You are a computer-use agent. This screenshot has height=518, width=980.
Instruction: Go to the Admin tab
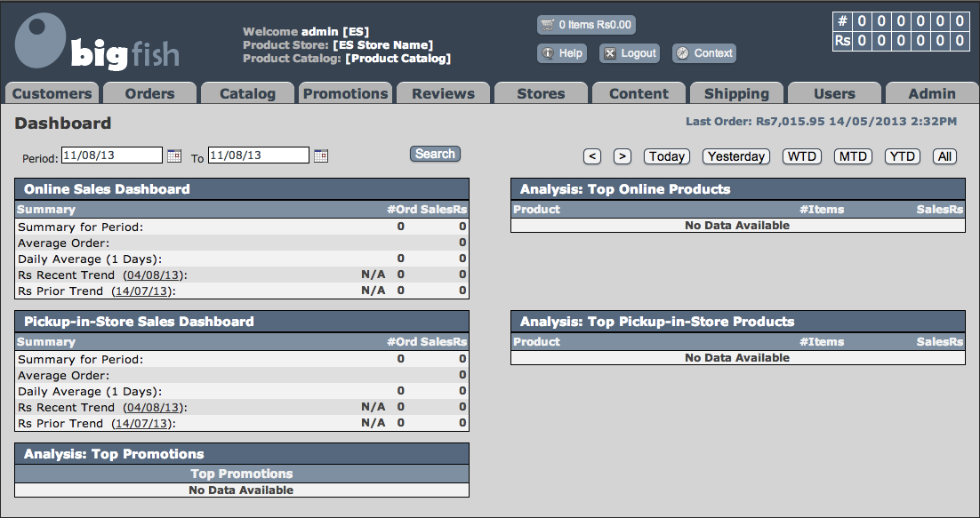(x=932, y=93)
